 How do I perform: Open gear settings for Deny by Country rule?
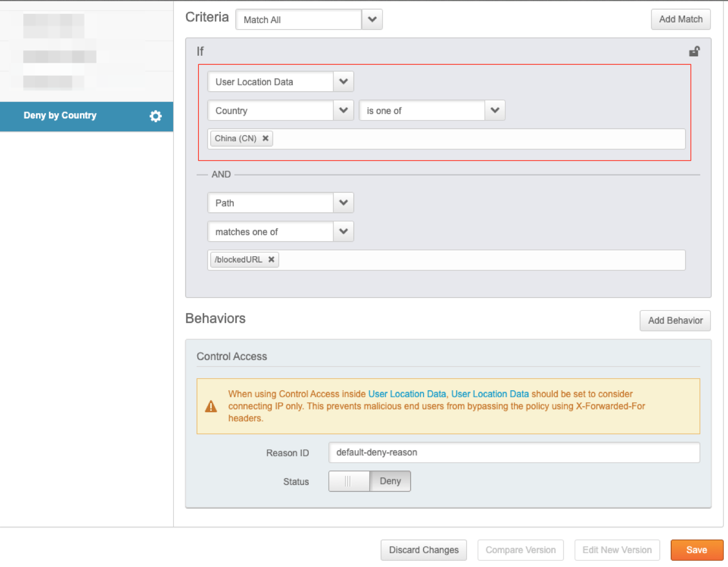[155, 116]
